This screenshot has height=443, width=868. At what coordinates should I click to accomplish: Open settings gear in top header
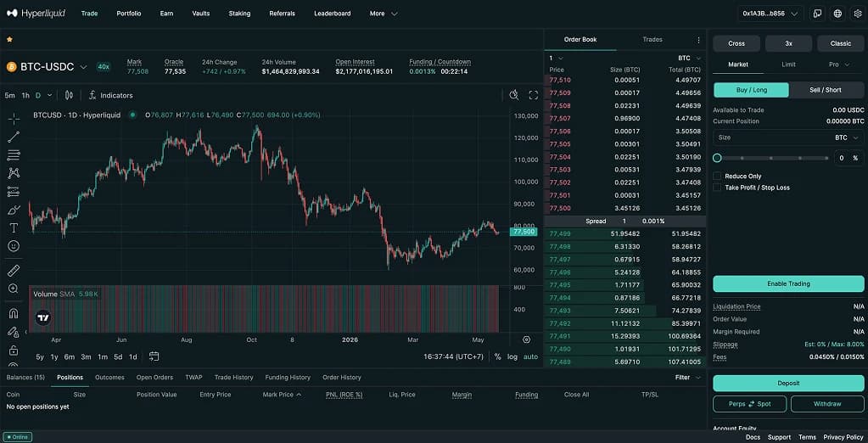point(858,14)
